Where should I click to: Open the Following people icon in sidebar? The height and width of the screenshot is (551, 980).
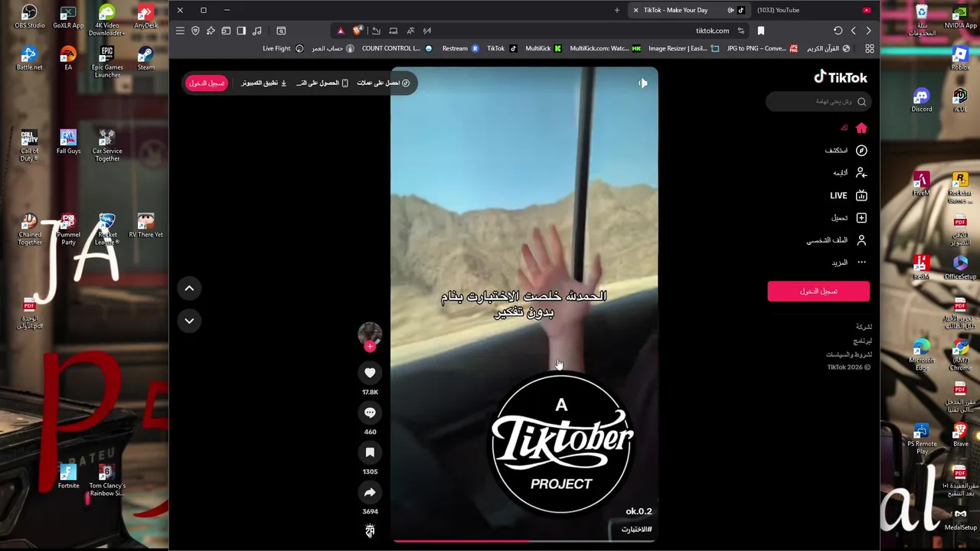(x=861, y=173)
